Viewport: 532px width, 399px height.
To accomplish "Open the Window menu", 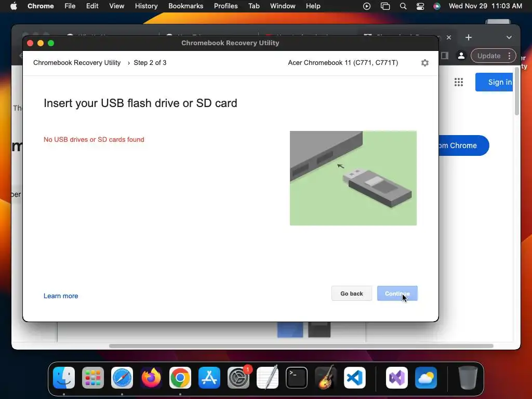I will coord(283,6).
